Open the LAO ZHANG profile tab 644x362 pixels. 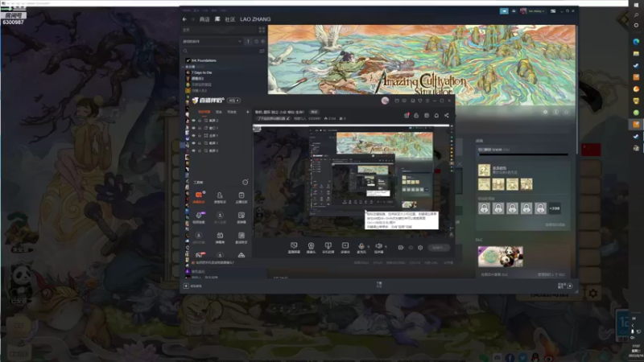coord(255,19)
